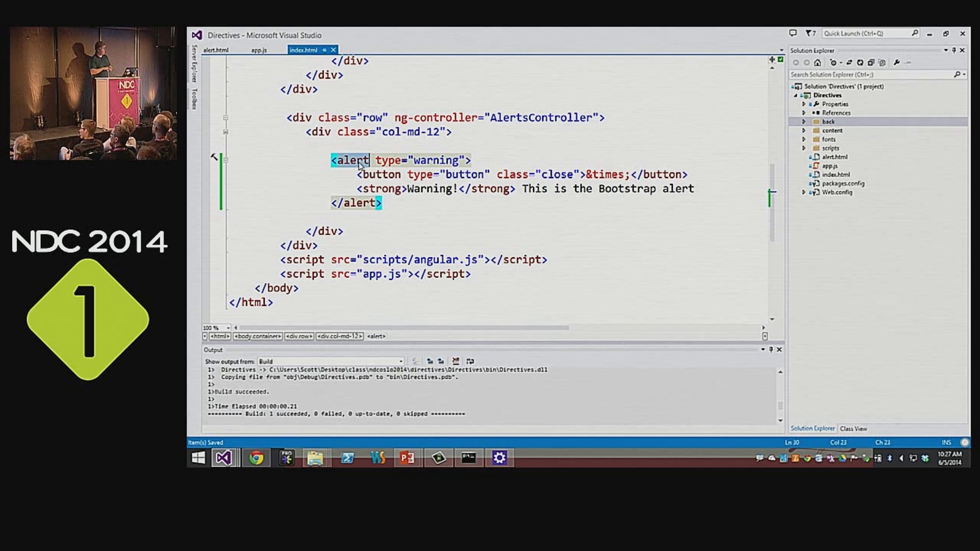Expand the References node
This screenshot has height=551, width=980.
(x=804, y=113)
